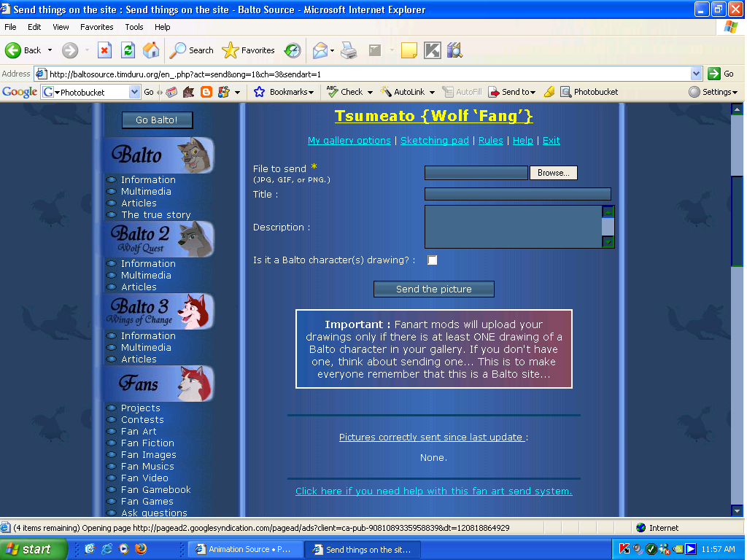747x560 pixels.
Task: Open the Favorites menu in the menu bar
Action: tap(97, 27)
